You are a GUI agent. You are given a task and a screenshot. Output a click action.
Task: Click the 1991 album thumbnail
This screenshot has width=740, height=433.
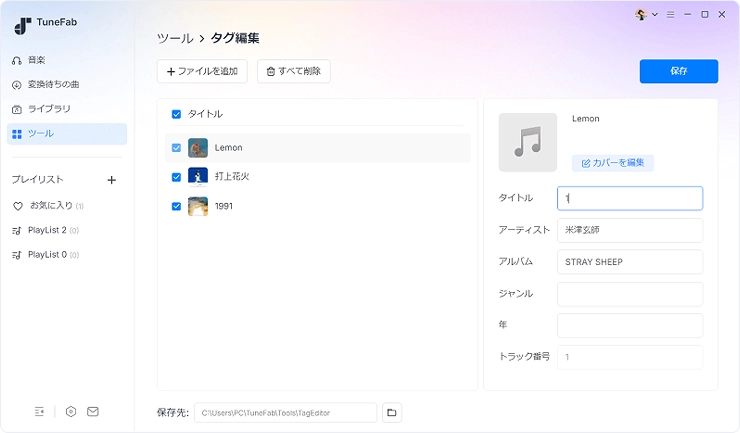[x=198, y=206]
